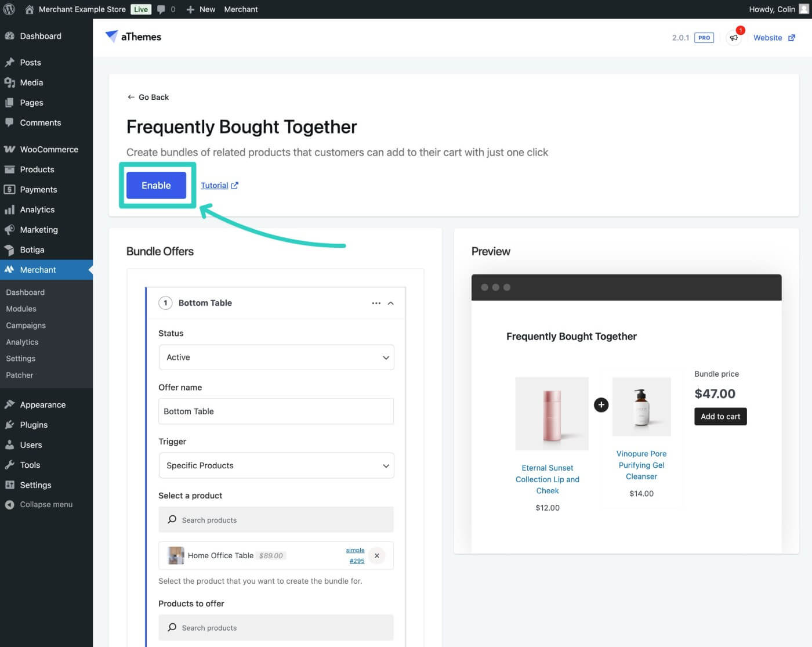
Task: Click the Offer name input field
Action: point(276,411)
